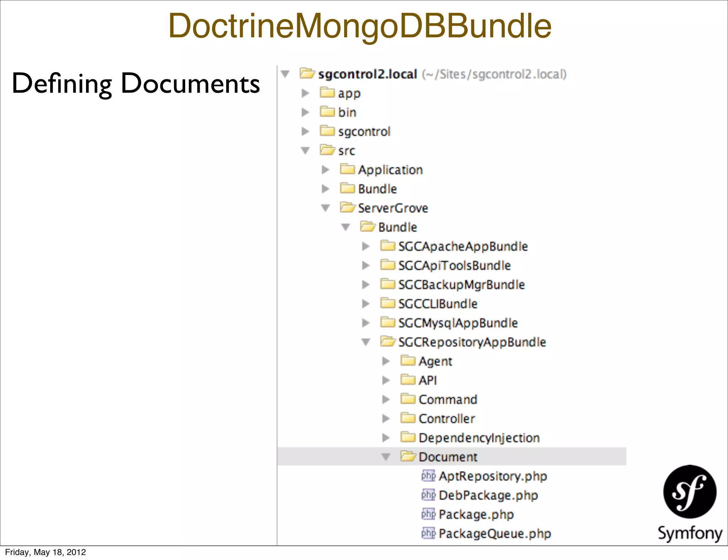This screenshot has height=560, width=728.
Task: Click the DependencyInjection folder icon
Action: tap(408, 437)
